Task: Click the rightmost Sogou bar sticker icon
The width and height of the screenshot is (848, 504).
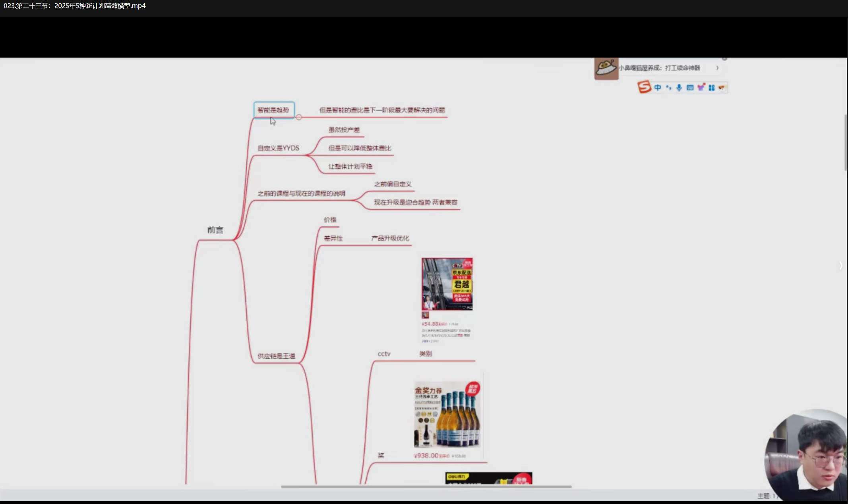Action: [722, 87]
